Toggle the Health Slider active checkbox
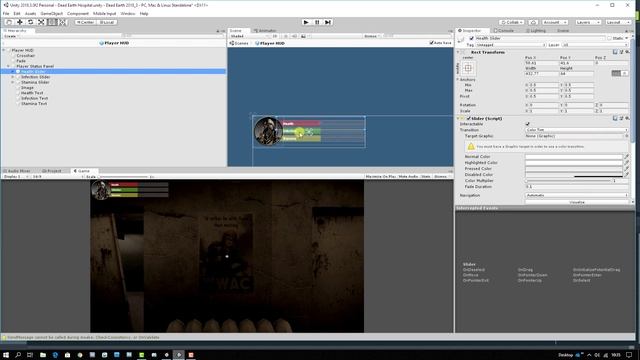 click(x=471, y=38)
